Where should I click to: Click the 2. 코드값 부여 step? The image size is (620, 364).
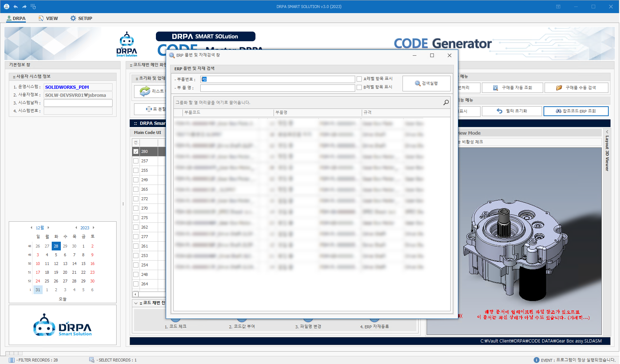click(242, 327)
